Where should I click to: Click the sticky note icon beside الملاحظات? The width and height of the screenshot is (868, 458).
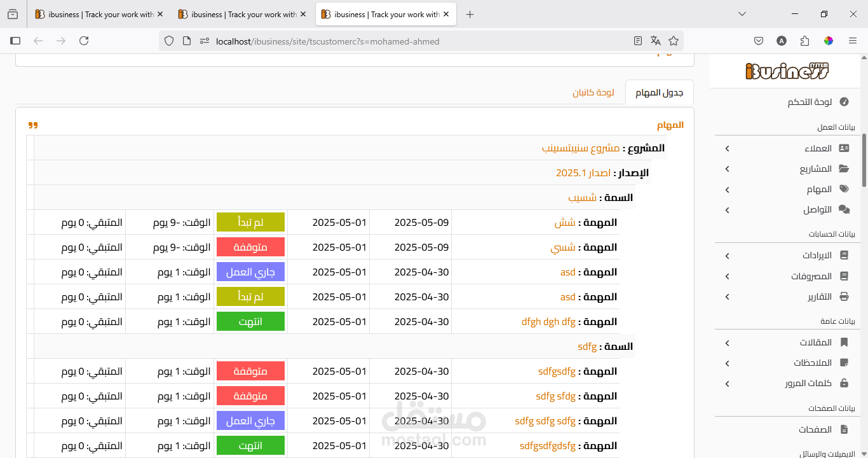click(844, 363)
